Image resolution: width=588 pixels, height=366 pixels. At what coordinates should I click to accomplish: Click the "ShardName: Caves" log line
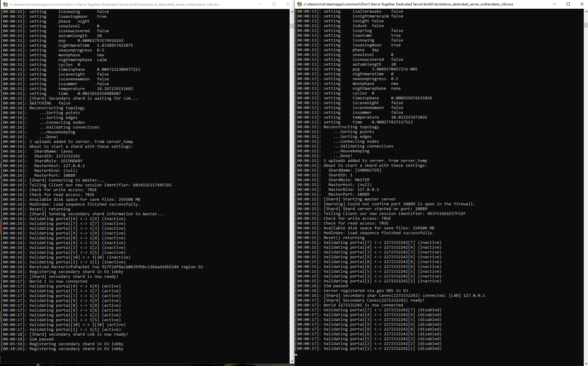[x=53, y=151]
